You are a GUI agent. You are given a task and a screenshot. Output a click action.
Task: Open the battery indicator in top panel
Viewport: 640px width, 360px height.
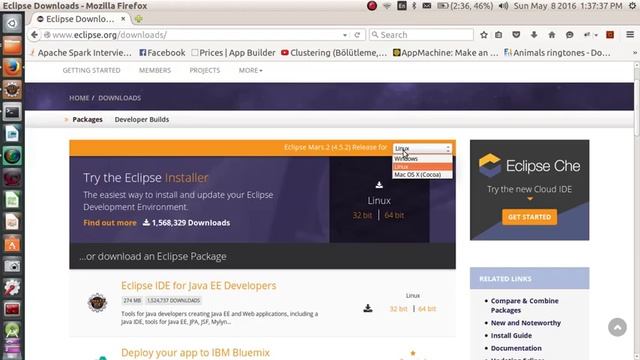[465, 6]
